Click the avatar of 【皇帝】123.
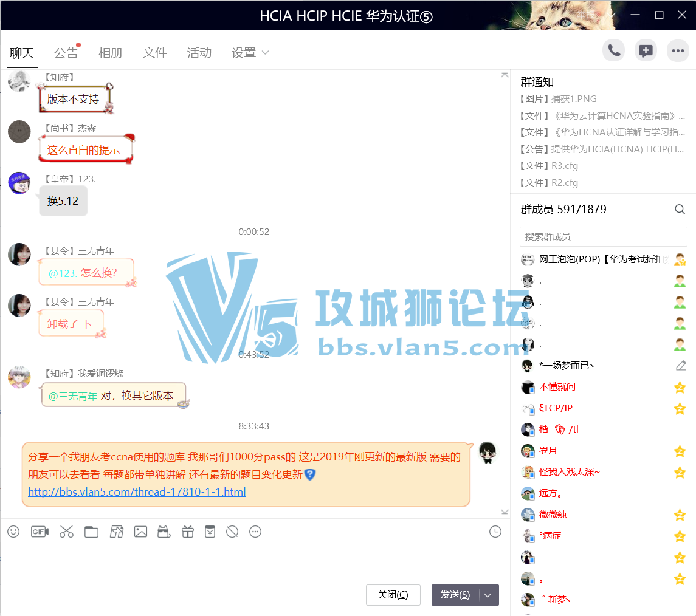 [19, 183]
